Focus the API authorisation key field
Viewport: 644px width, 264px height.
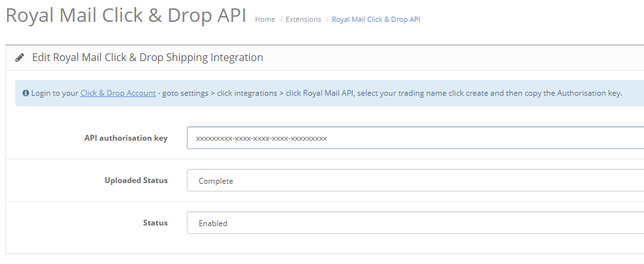pyautogui.click(x=415, y=138)
